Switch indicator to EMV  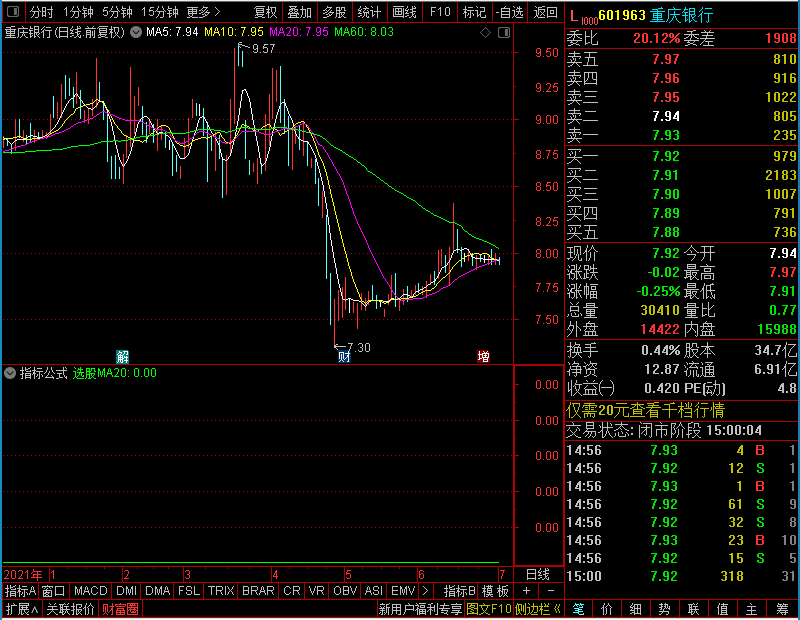[x=403, y=591]
